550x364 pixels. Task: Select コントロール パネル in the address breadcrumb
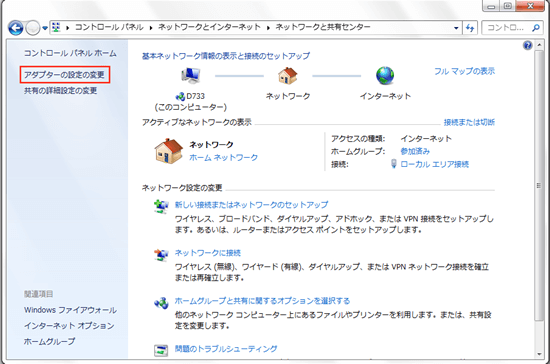coord(109,27)
